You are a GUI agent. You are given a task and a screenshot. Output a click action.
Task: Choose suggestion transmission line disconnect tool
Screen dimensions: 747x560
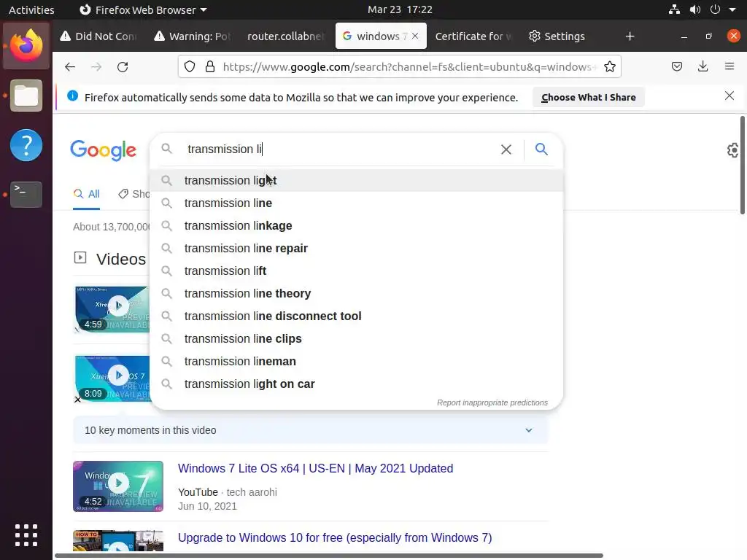356,316
